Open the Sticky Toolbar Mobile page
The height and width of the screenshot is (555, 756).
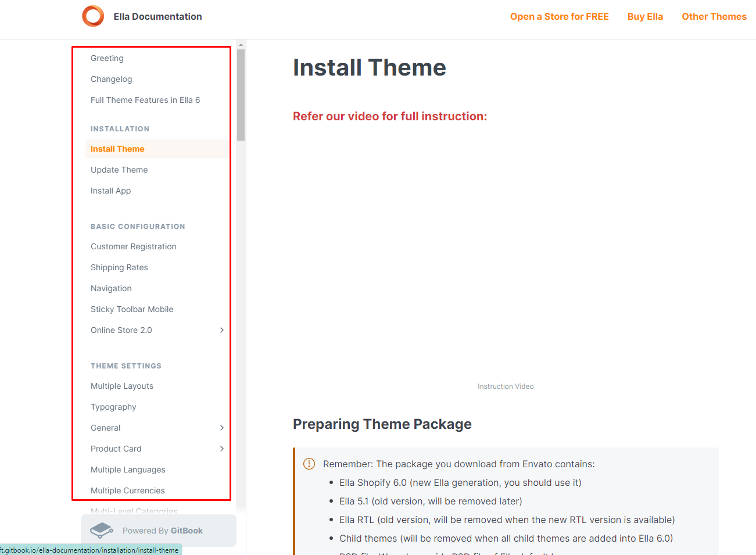(x=132, y=309)
